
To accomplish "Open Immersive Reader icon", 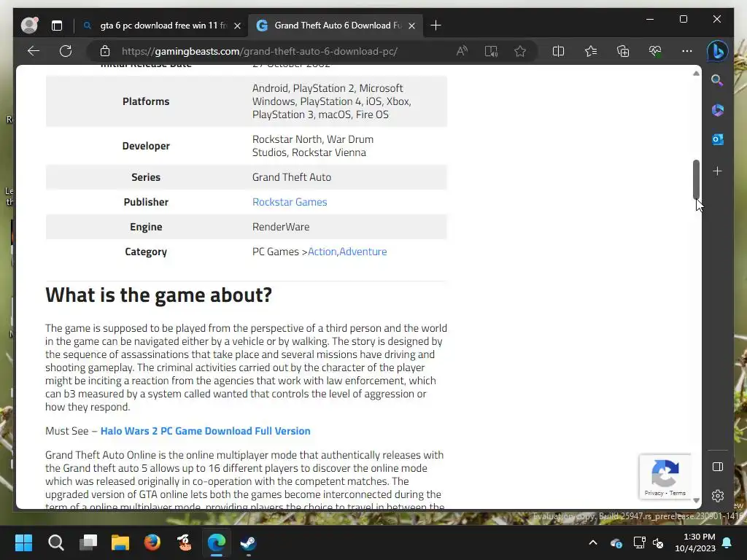I will (491, 51).
